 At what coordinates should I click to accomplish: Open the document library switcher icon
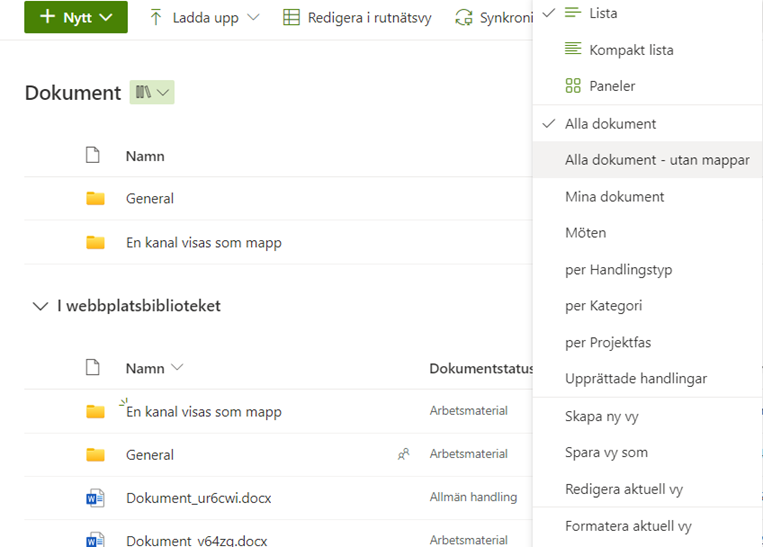(x=152, y=92)
